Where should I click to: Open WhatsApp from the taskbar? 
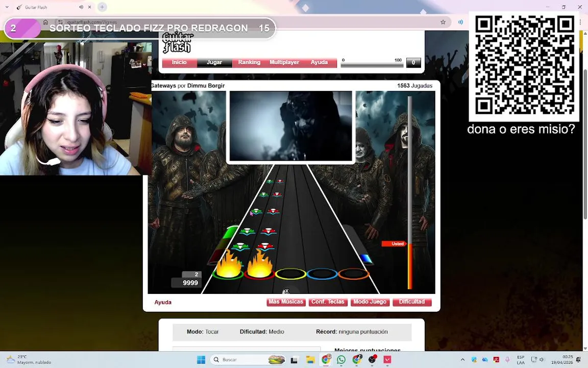tap(341, 360)
